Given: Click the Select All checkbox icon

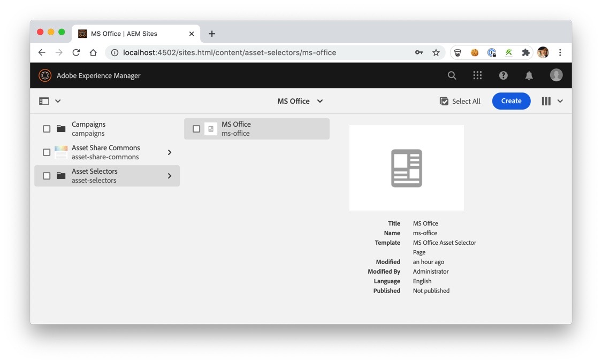Looking at the screenshot, I should point(444,101).
